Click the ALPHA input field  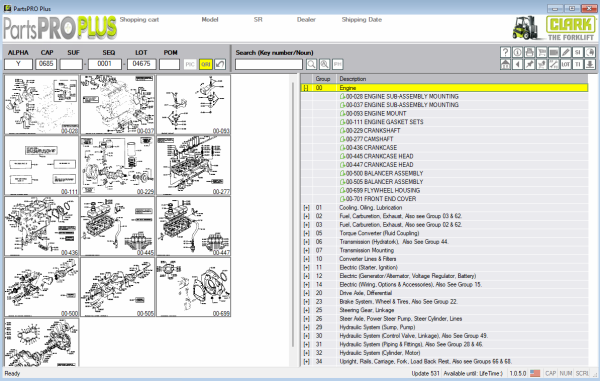[x=18, y=64]
